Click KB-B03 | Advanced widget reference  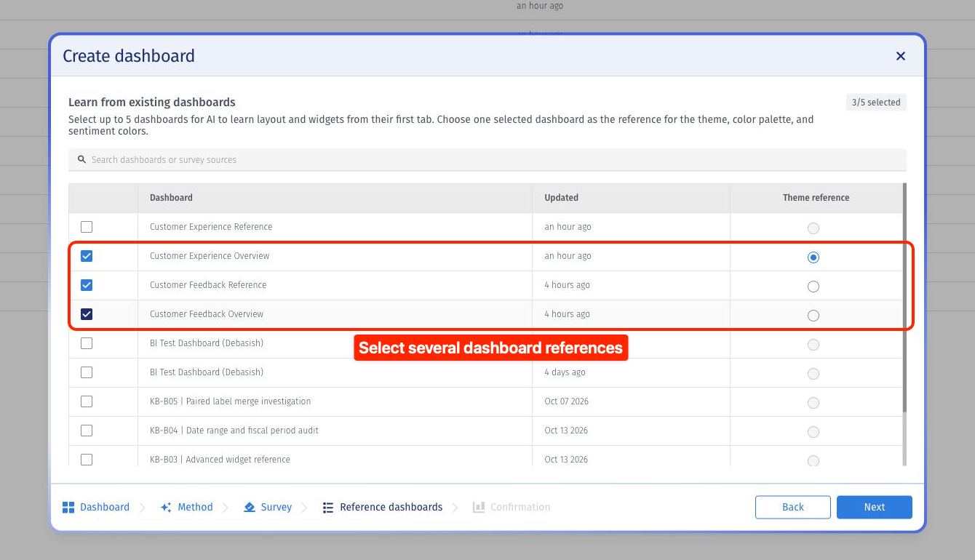click(x=220, y=460)
